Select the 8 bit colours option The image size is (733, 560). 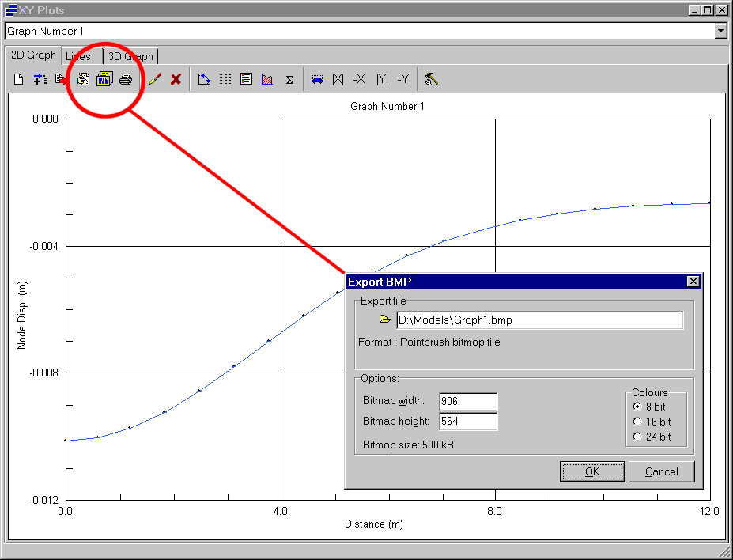pyautogui.click(x=637, y=407)
